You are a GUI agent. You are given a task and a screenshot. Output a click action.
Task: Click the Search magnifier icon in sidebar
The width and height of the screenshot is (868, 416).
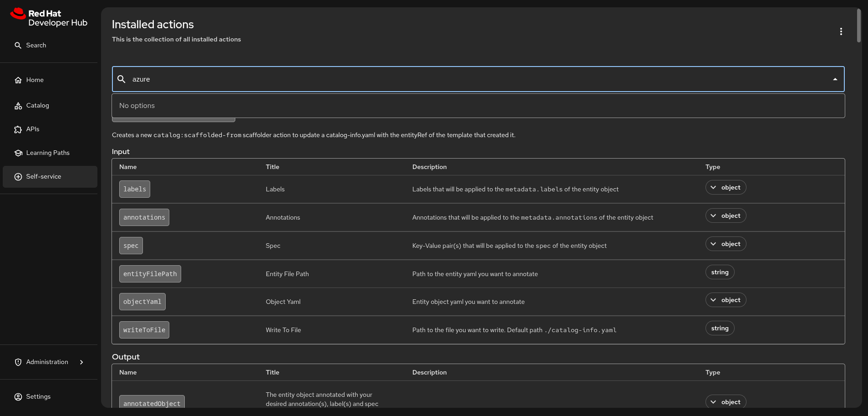(18, 46)
